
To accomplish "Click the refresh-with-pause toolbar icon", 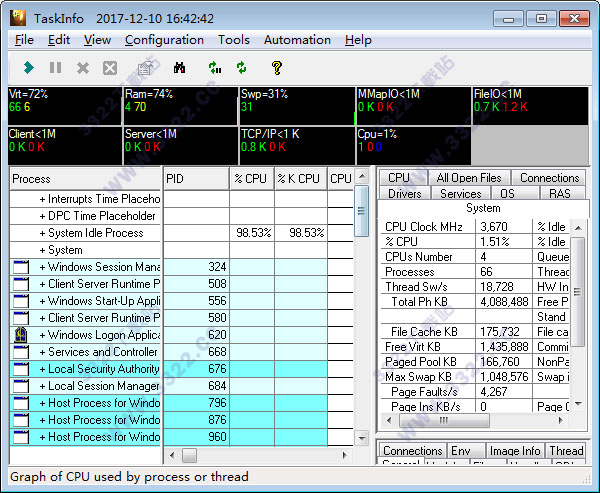I will pyautogui.click(x=214, y=68).
